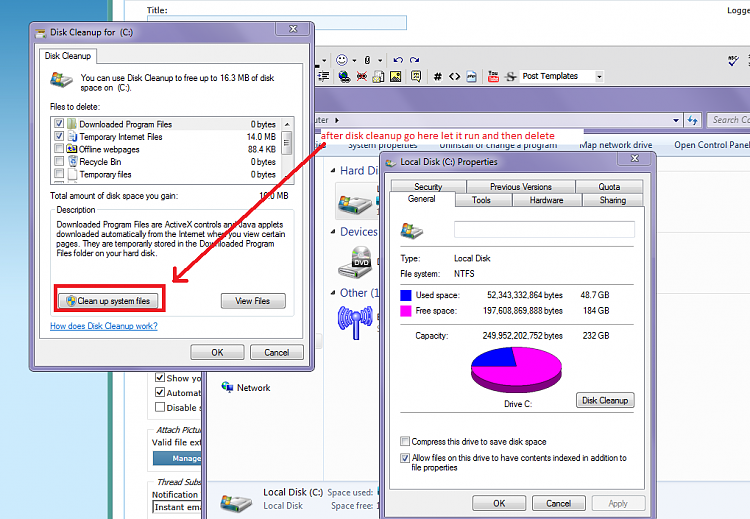
Task: Collapse the Hard Disk Drives group
Action: click(x=333, y=170)
